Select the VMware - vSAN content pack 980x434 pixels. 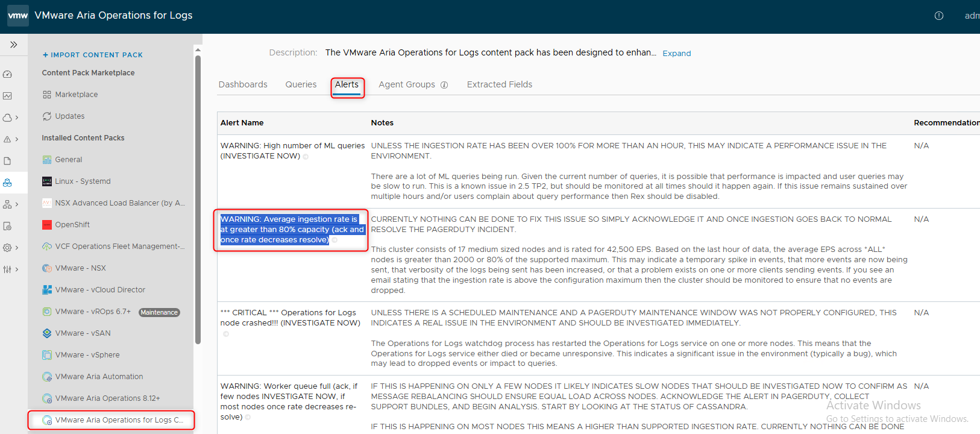click(x=83, y=333)
